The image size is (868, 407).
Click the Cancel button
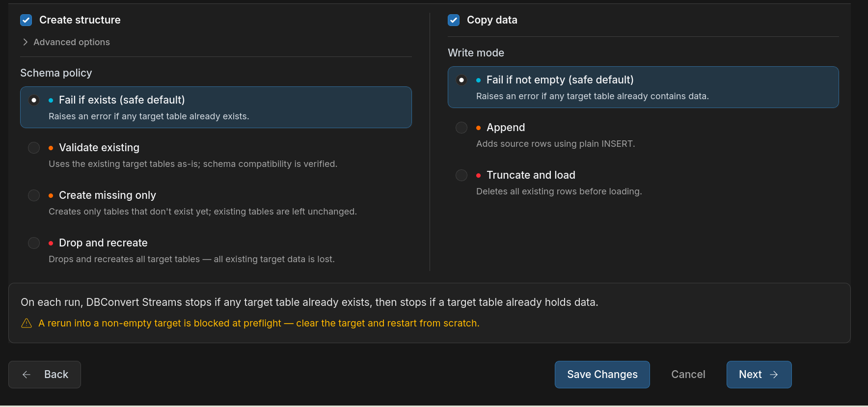(x=688, y=375)
